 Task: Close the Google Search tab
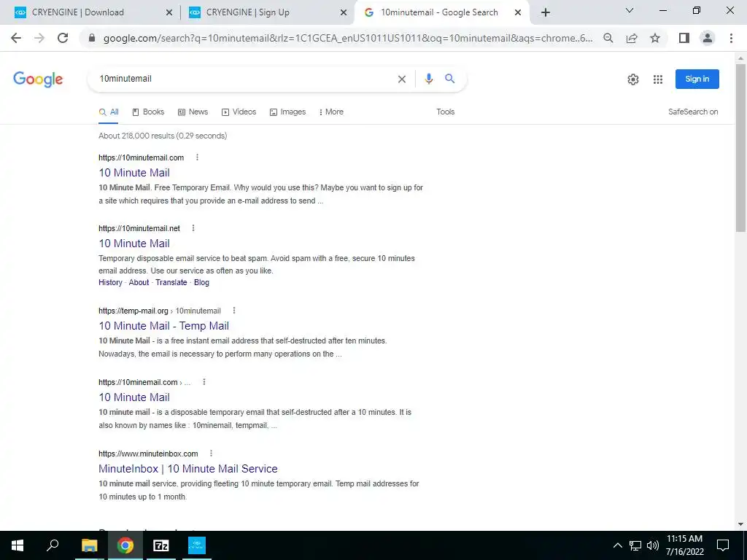click(x=518, y=12)
